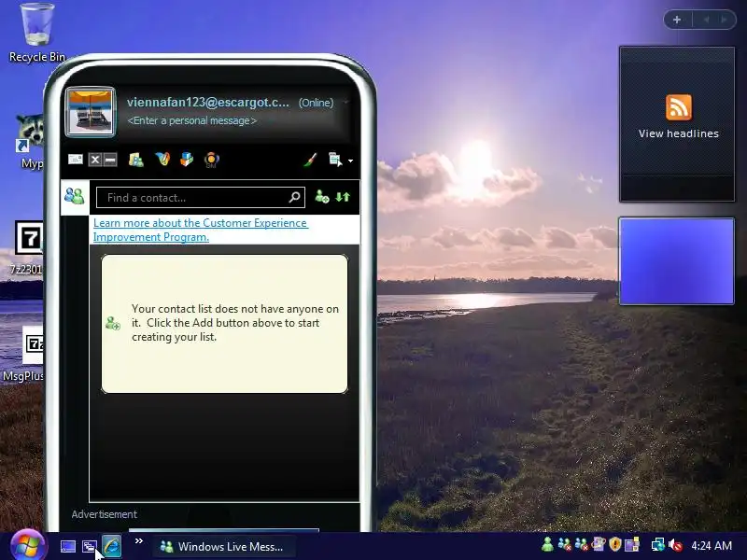
Task: Add a gadget with sidebar plus button
Action: pyautogui.click(x=677, y=20)
